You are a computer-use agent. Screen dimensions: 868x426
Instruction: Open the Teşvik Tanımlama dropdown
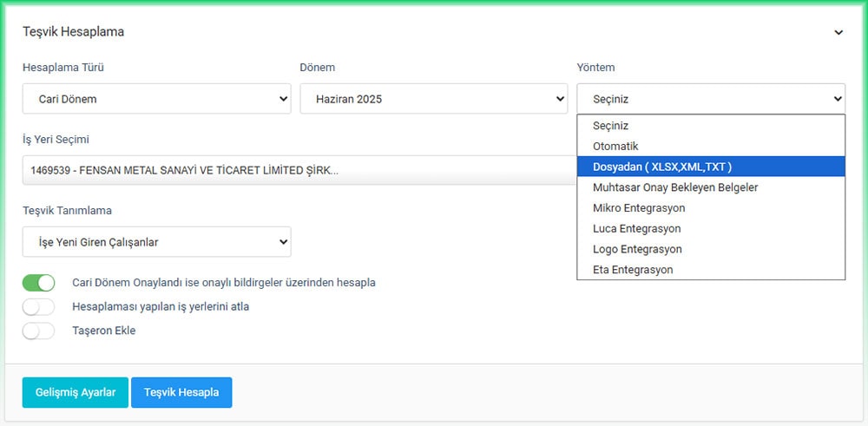pyautogui.click(x=156, y=242)
